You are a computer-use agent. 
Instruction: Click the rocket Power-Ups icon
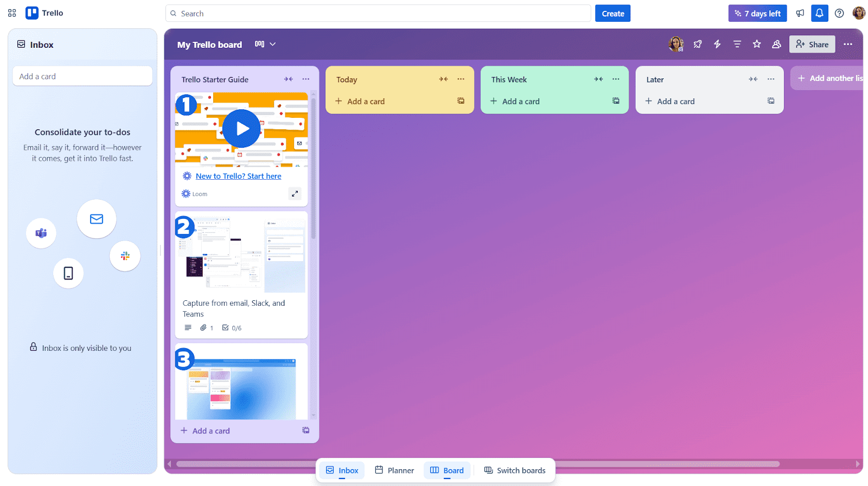(698, 45)
